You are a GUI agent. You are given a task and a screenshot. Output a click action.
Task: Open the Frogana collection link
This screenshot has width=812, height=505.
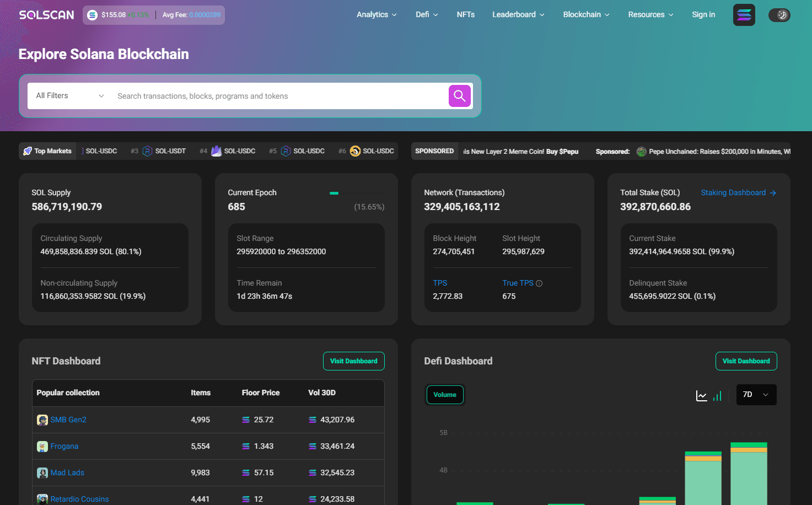[64, 447]
